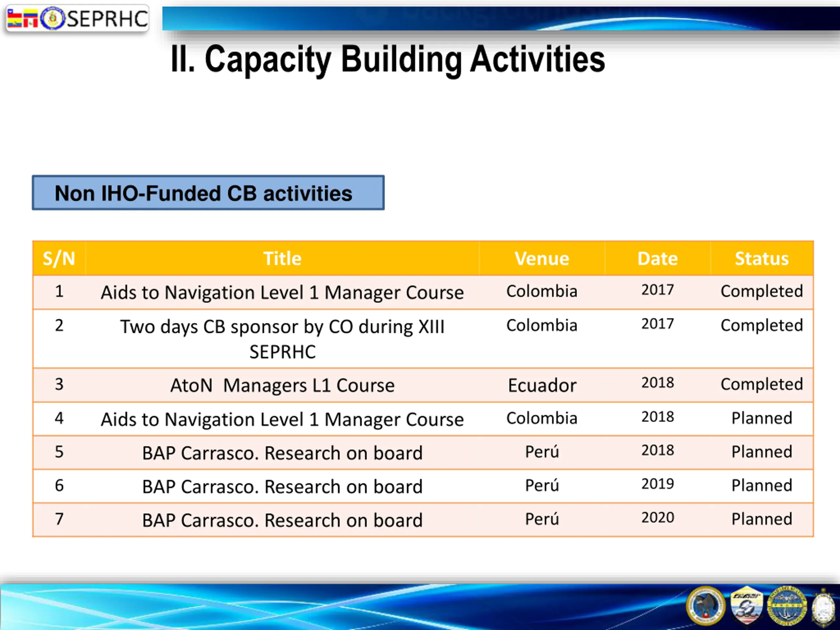The image size is (840, 630).
Task: Click 'Colombia' venue in row 2
Action: [x=542, y=325]
